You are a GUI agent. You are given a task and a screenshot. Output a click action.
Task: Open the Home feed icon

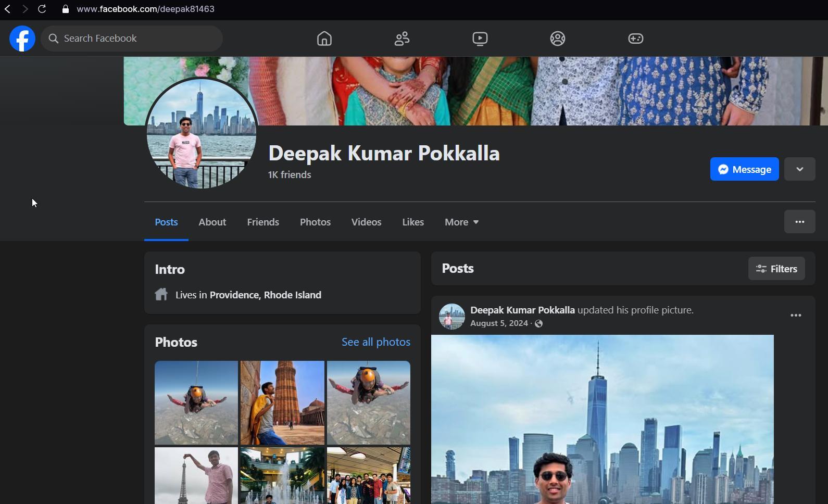coord(324,39)
